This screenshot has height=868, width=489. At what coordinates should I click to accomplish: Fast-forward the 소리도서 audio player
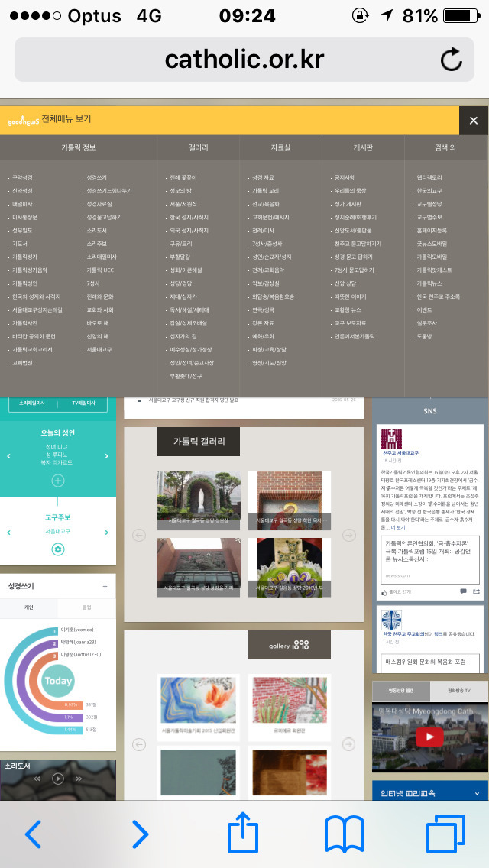pyautogui.click(x=79, y=779)
